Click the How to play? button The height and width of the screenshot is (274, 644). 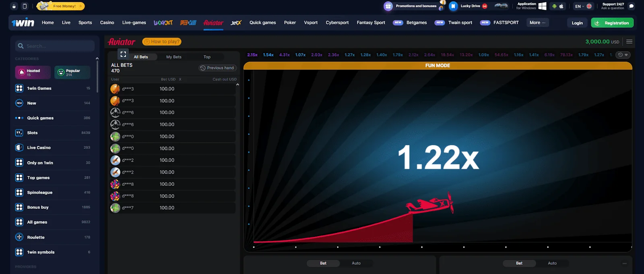[x=161, y=42]
